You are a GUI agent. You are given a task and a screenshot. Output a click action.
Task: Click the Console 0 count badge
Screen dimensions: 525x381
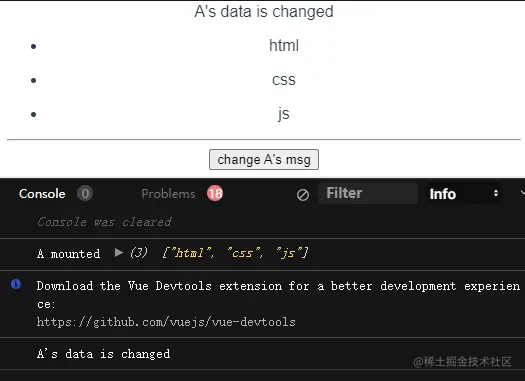tap(85, 194)
